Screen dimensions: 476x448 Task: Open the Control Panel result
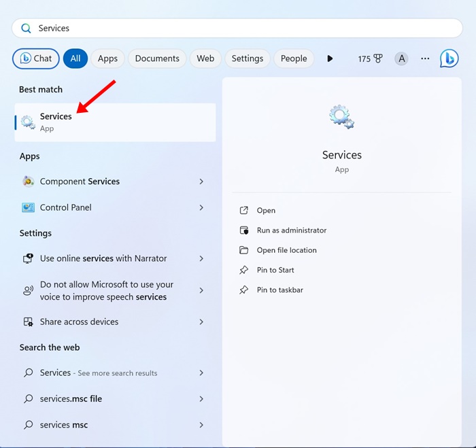[x=116, y=207]
